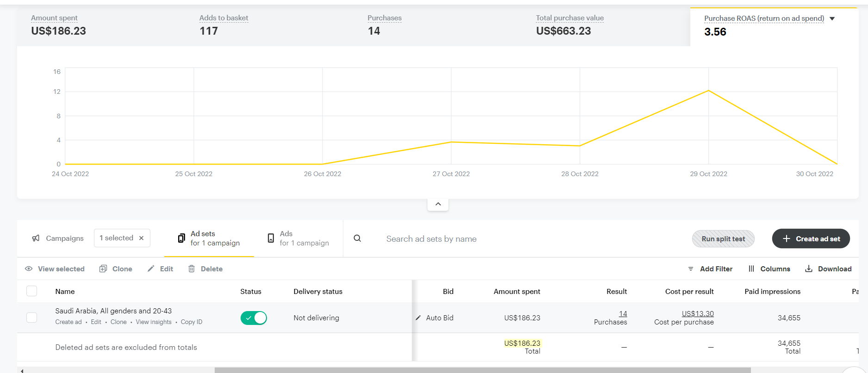
Task: Edit bid using pencil beside Auto Bid
Action: (x=418, y=318)
